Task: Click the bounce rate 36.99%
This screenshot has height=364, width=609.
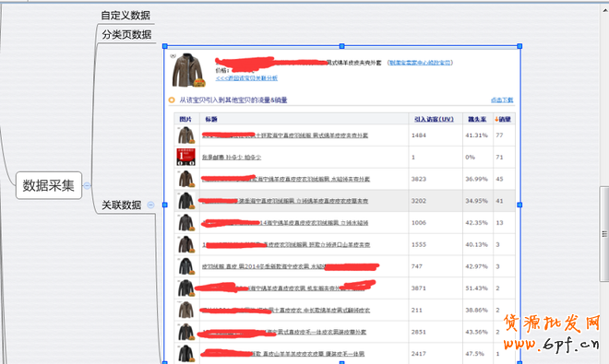Action: pos(476,179)
